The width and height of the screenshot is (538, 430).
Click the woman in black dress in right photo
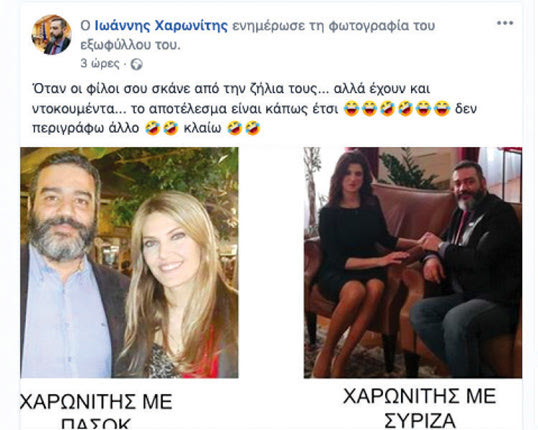pos(353,261)
